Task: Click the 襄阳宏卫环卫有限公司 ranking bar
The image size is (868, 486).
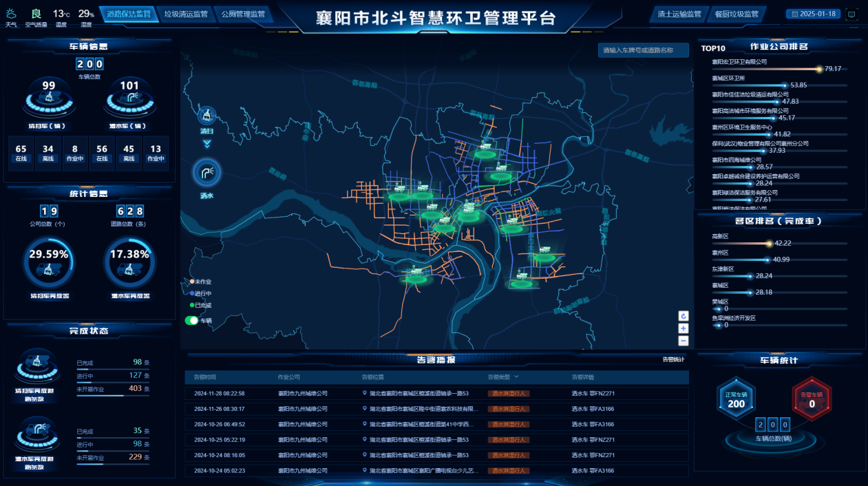Action: coord(765,69)
